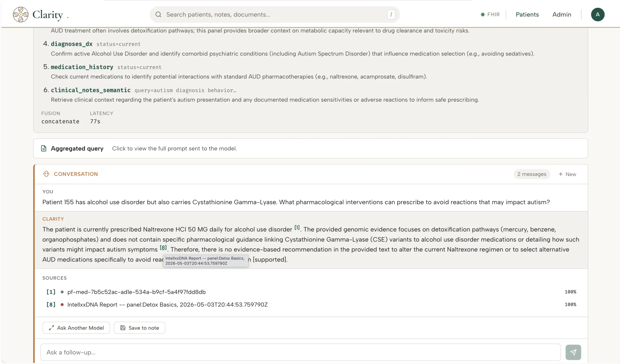Open citation [1] in the Clarity answer
The height and width of the screenshot is (364, 620).
[x=297, y=228]
